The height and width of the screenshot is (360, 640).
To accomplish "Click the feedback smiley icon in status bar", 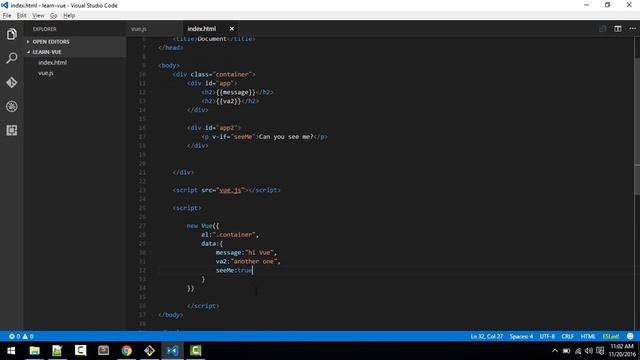I will click(630, 336).
